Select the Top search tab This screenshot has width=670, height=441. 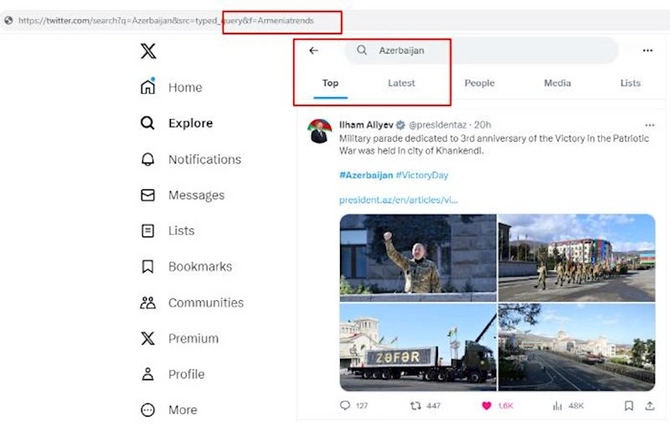click(330, 83)
